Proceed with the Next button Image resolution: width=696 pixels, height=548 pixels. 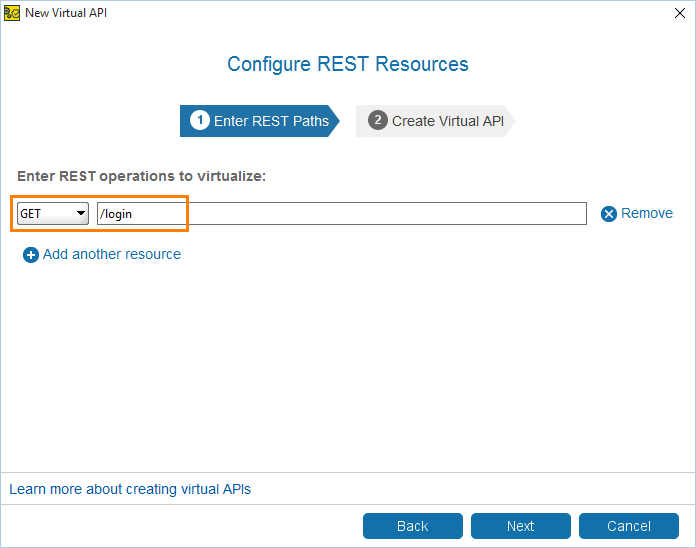point(521,526)
